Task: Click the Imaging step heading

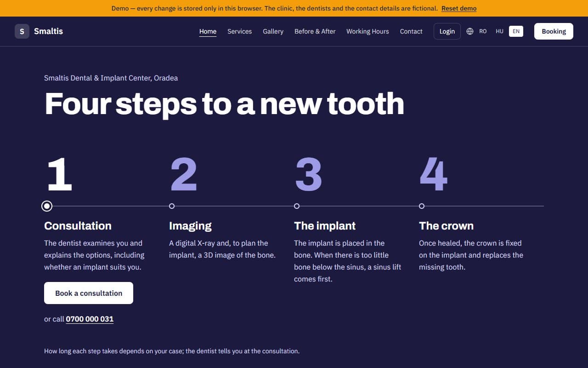Action: (x=190, y=226)
